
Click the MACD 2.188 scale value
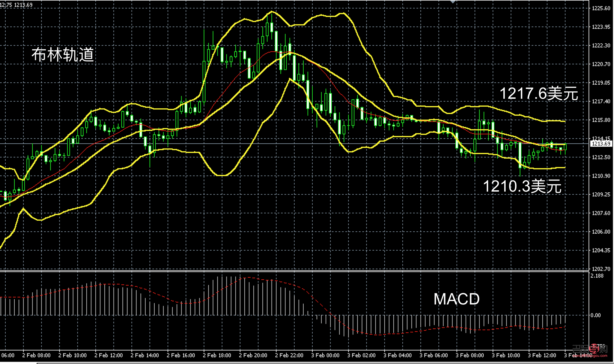pos(597,276)
